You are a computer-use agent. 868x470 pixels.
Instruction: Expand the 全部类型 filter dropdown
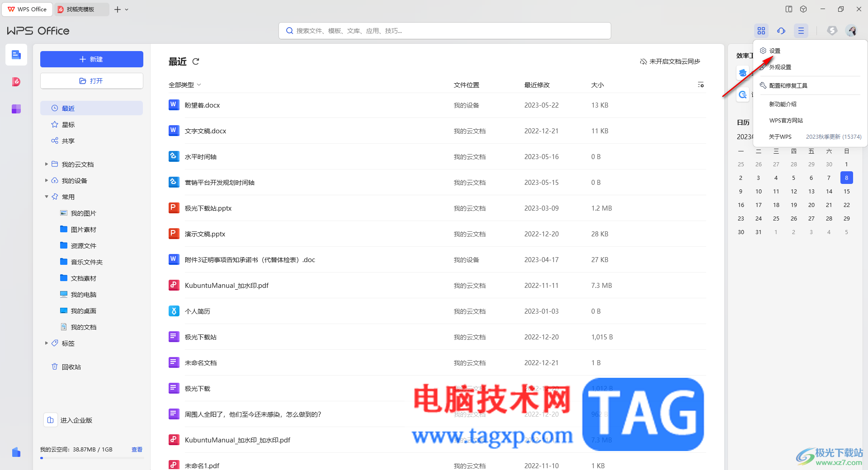click(185, 85)
